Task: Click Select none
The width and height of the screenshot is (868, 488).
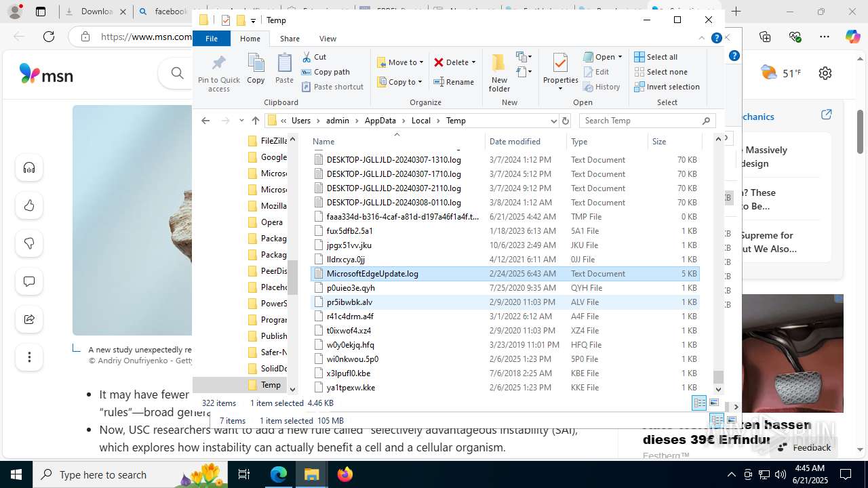Action: coord(660,72)
